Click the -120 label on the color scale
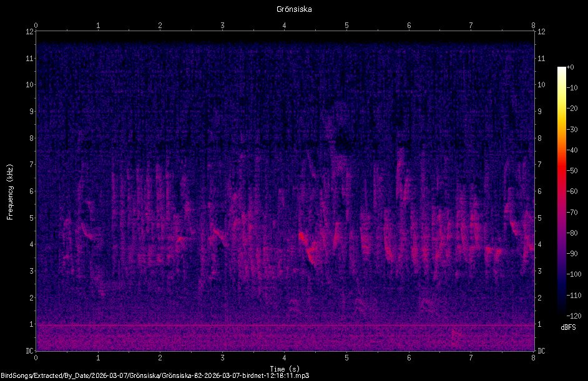588x381 pixels. tap(574, 316)
